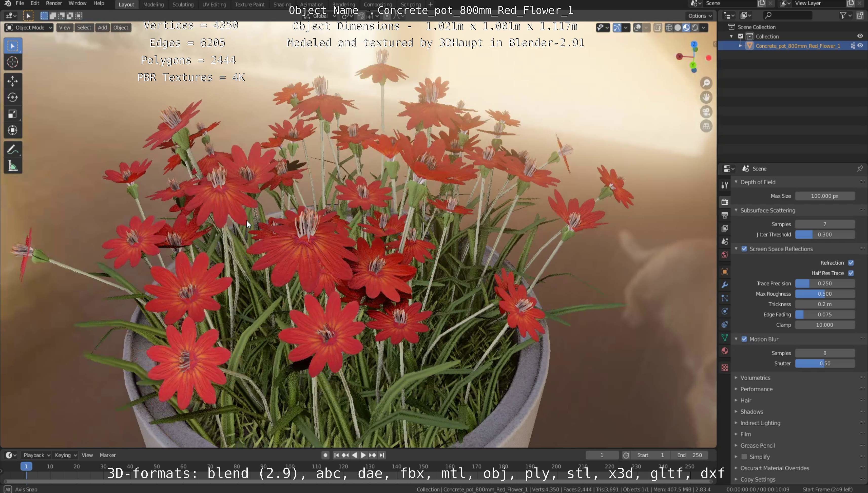Open the Object Mode dropdown
The height and width of the screenshot is (493, 868).
29,28
